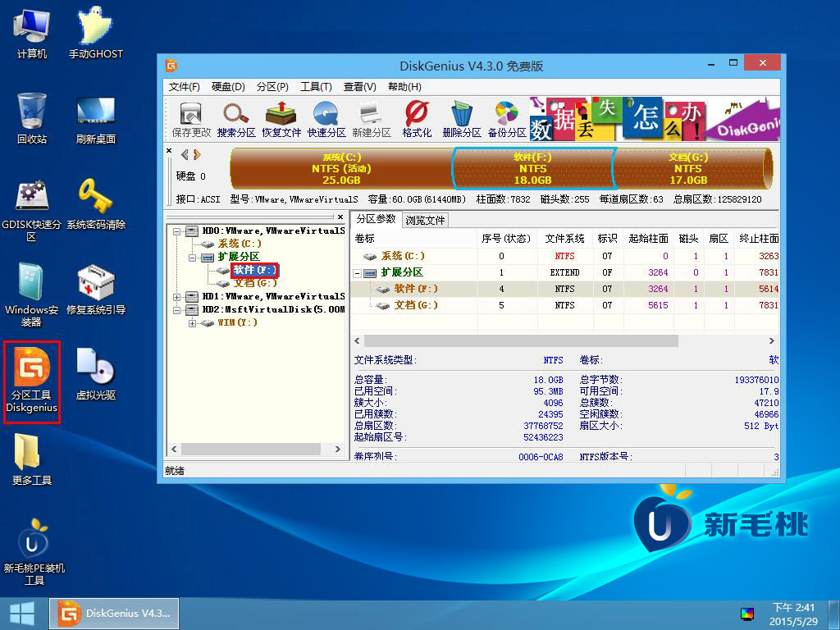
Task: Click the 保存更改 save changes toolbar icon
Action: [x=191, y=120]
